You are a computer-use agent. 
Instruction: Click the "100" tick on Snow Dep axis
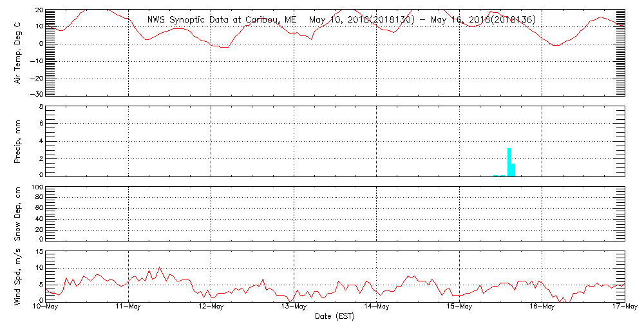pos(37,188)
